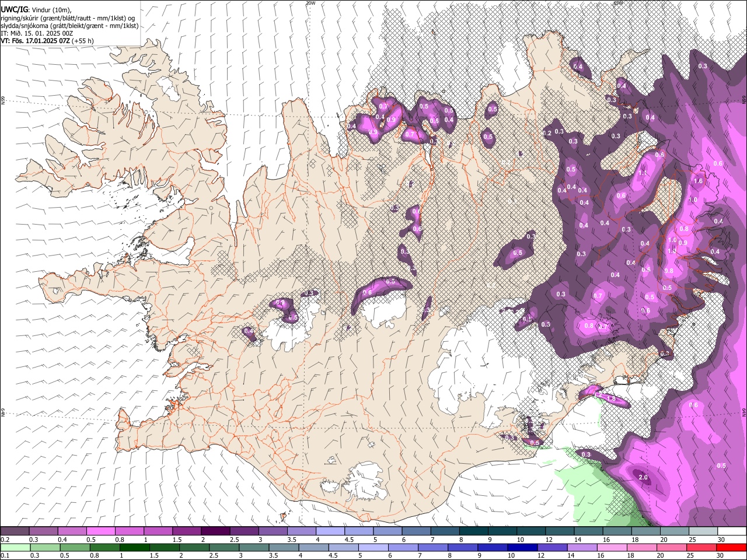Choose white final swatch ending upper legend row

pos(732,531)
